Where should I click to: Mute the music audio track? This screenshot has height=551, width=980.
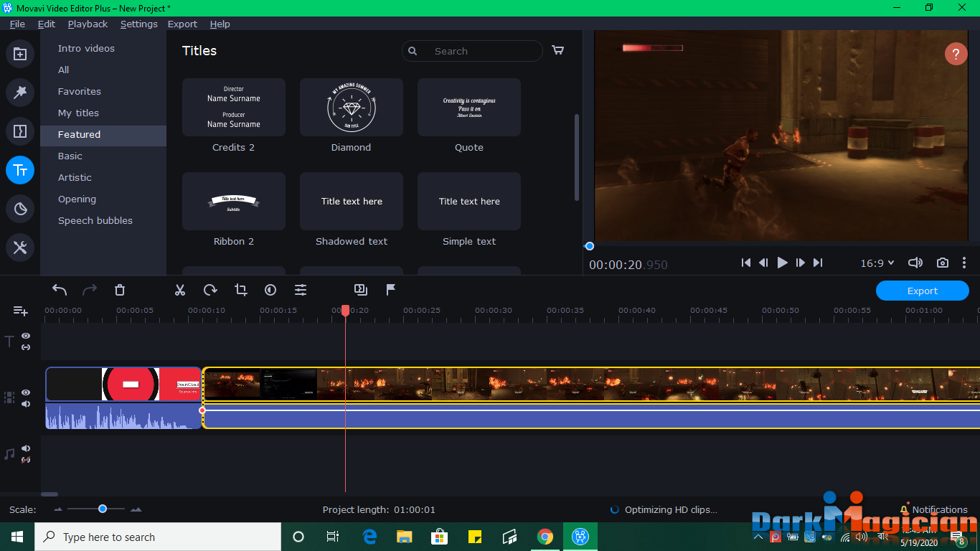pos(26,448)
